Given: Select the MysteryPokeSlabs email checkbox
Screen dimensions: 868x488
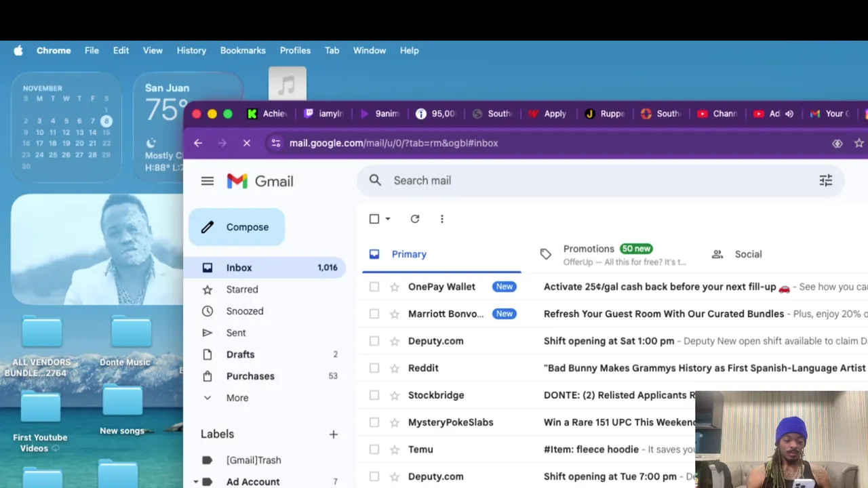Looking at the screenshot, I should pyautogui.click(x=374, y=422).
